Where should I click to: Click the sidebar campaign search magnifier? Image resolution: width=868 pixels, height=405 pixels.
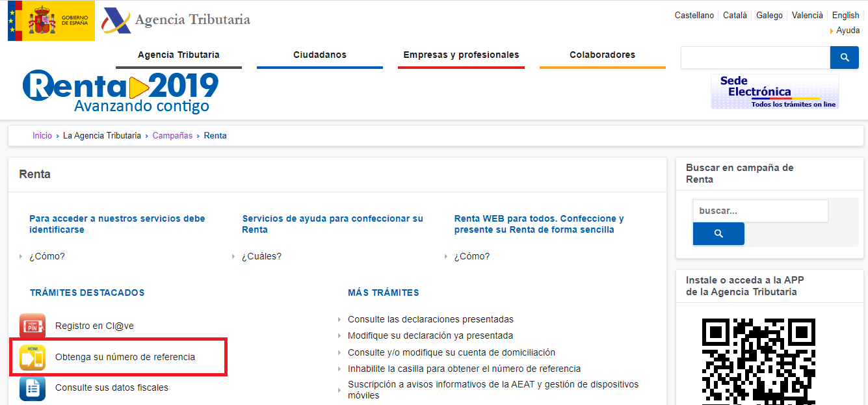pos(718,233)
